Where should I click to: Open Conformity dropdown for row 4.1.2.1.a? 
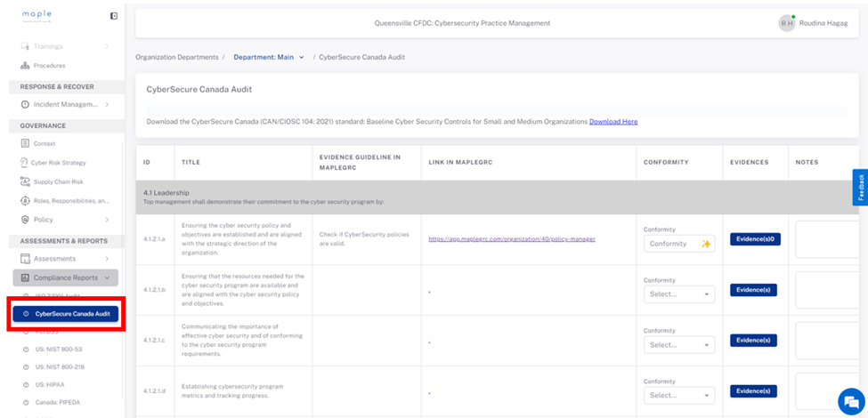[679, 244]
